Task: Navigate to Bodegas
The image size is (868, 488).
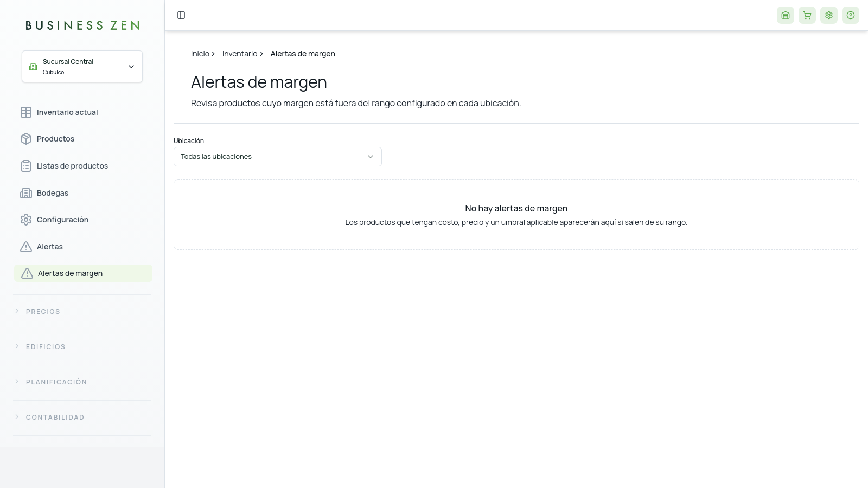Action: [83, 193]
